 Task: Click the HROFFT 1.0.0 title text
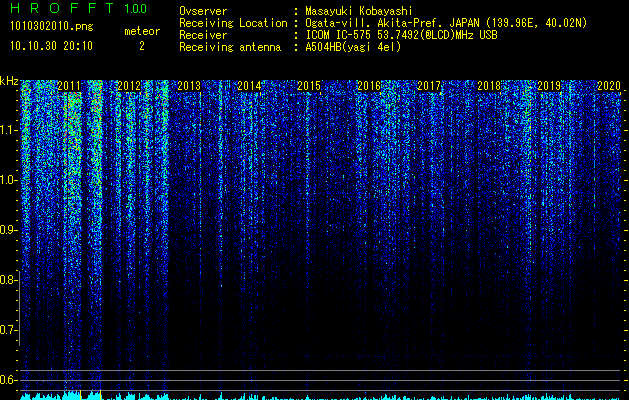click(x=78, y=8)
